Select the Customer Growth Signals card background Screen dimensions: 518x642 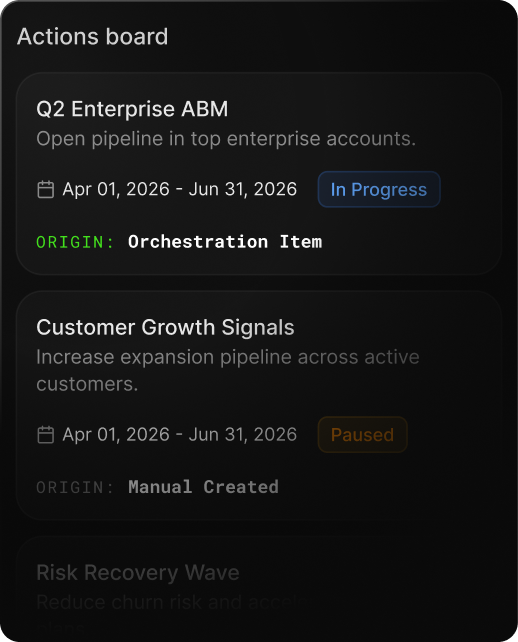click(259, 405)
